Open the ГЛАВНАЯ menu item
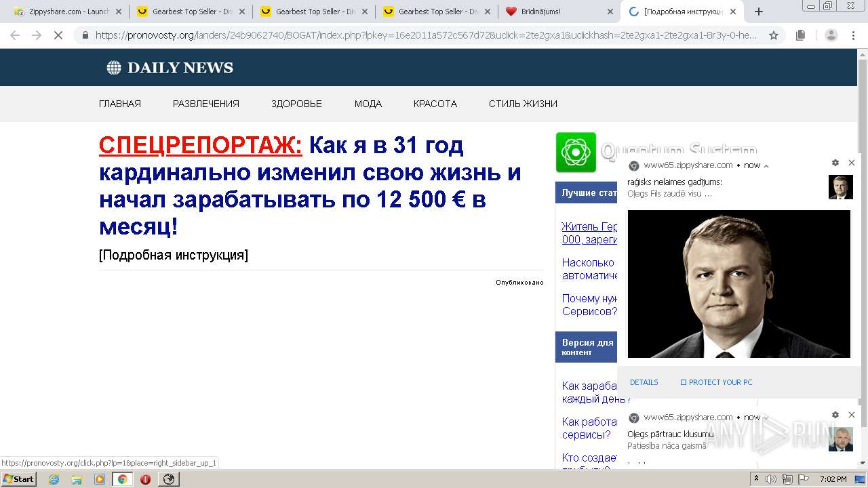The height and width of the screenshot is (488, 868). (120, 104)
